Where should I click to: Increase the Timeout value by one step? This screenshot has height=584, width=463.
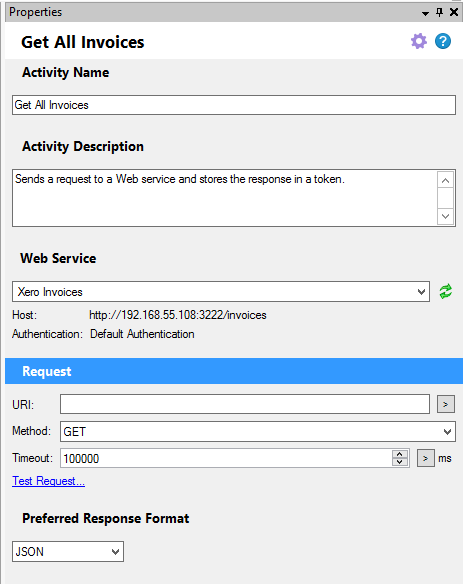[x=400, y=454]
